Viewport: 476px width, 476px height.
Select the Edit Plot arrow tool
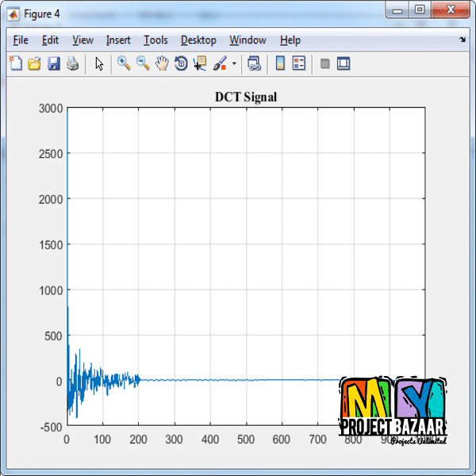tap(99, 64)
